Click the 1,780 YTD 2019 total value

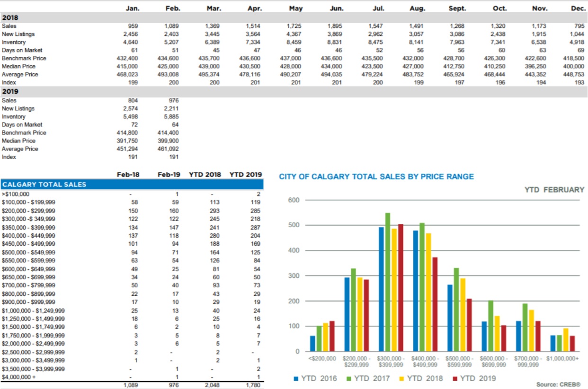[x=253, y=385]
